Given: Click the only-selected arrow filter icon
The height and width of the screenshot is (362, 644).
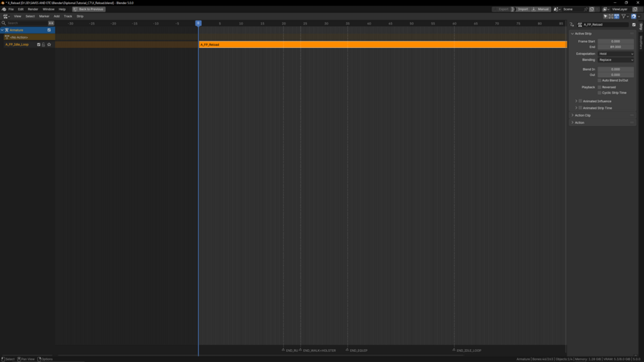Looking at the screenshot, I should [x=605, y=16].
